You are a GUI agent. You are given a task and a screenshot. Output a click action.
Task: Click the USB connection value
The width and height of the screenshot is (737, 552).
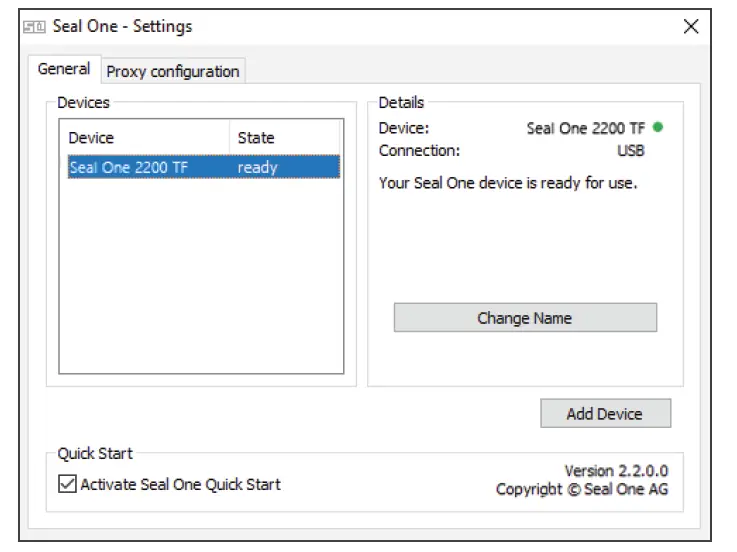pyautogui.click(x=630, y=150)
